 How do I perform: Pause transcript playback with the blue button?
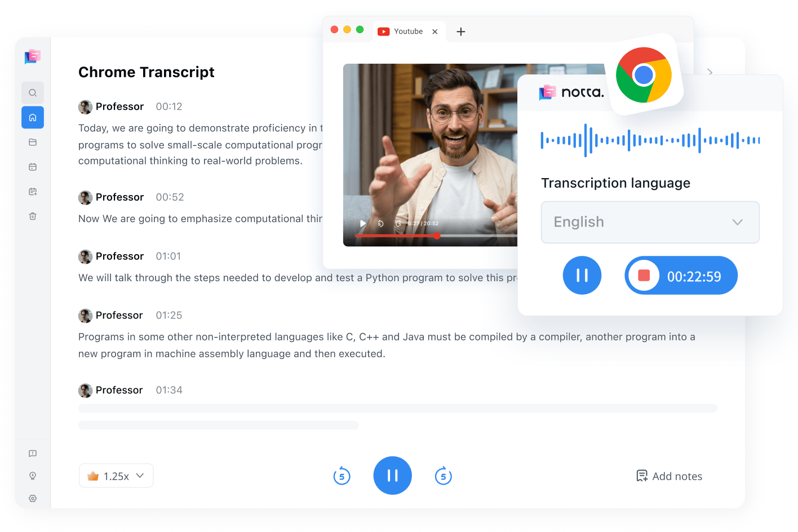pos(392,475)
